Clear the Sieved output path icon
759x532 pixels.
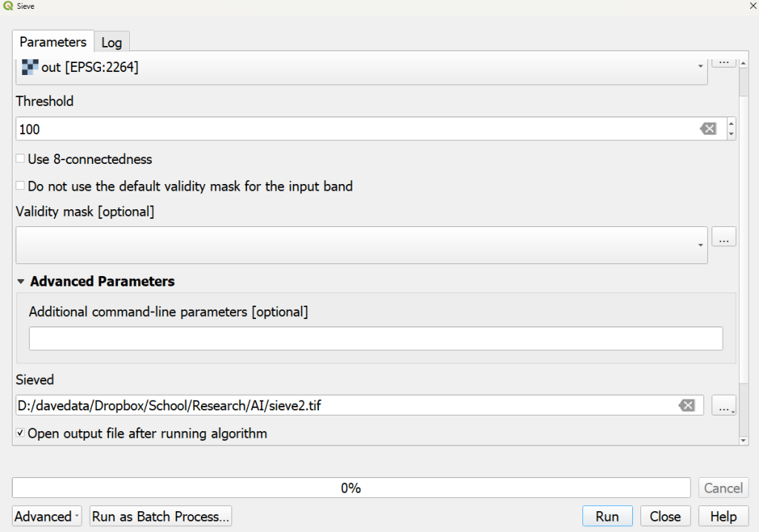point(687,405)
